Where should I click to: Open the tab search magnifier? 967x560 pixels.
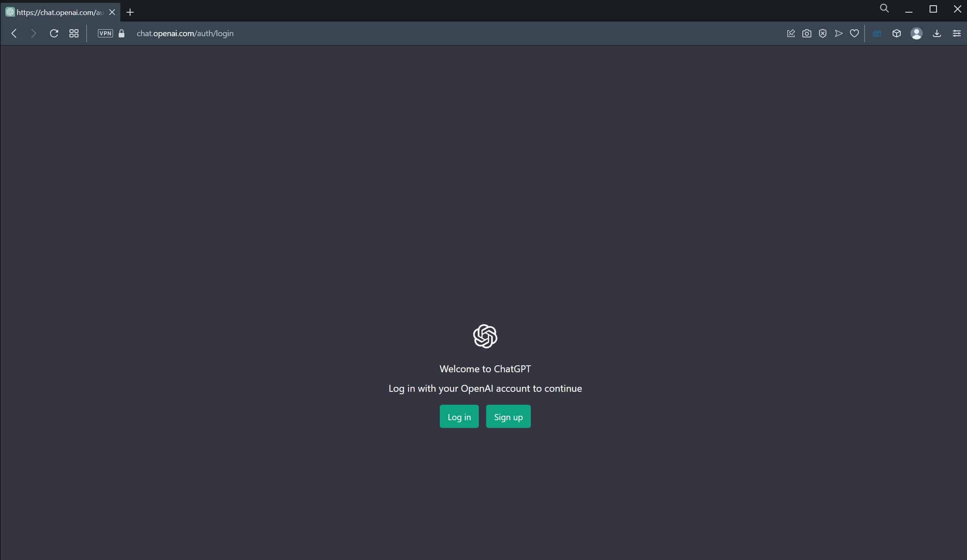click(884, 9)
